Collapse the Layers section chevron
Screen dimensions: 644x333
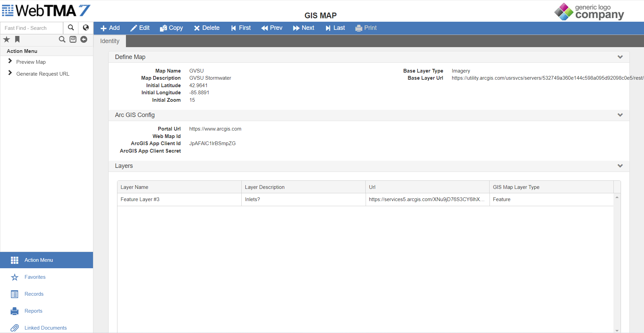coord(620,166)
